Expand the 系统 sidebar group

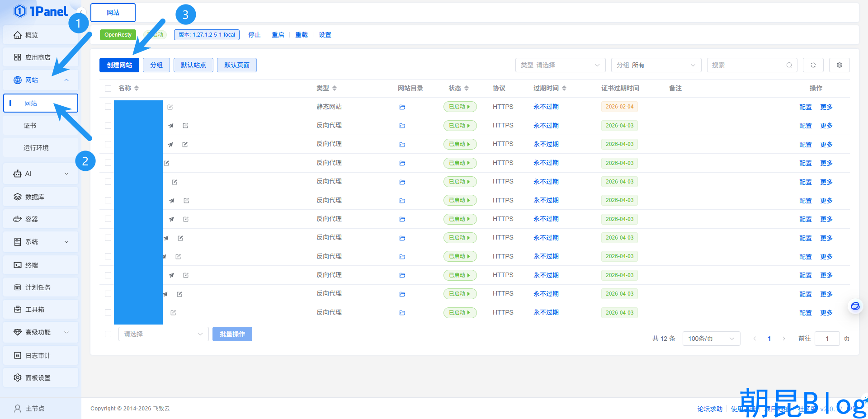(x=40, y=242)
